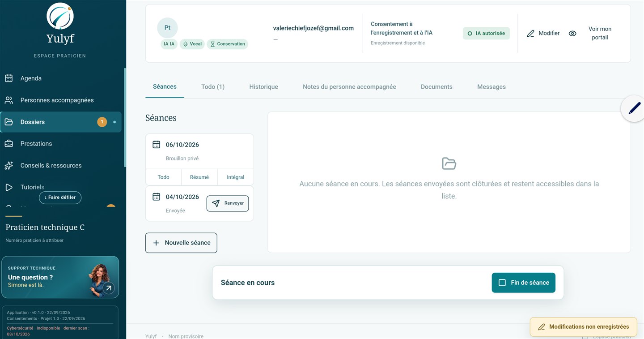Click the IA autorisée status badge
The width and height of the screenshot is (644, 339).
pos(486,33)
